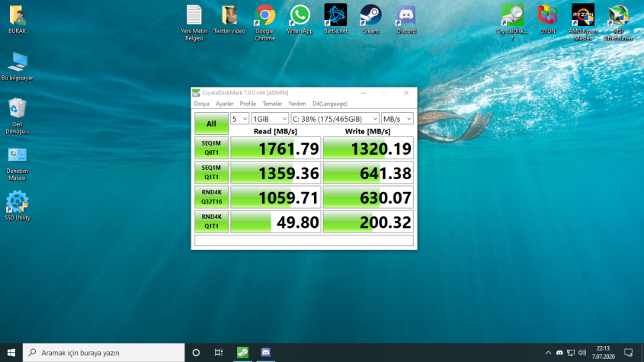Image resolution: width=644 pixels, height=362 pixels.
Task: Run the SEQ1M Q8T1 test button
Action: 211,148
